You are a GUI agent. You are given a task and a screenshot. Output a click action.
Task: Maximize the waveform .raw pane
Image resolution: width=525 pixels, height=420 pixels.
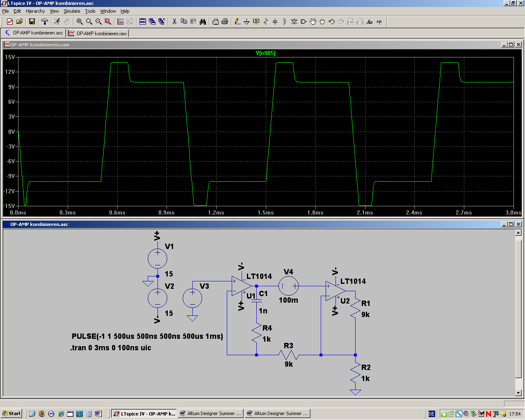click(x=511, y=45)
